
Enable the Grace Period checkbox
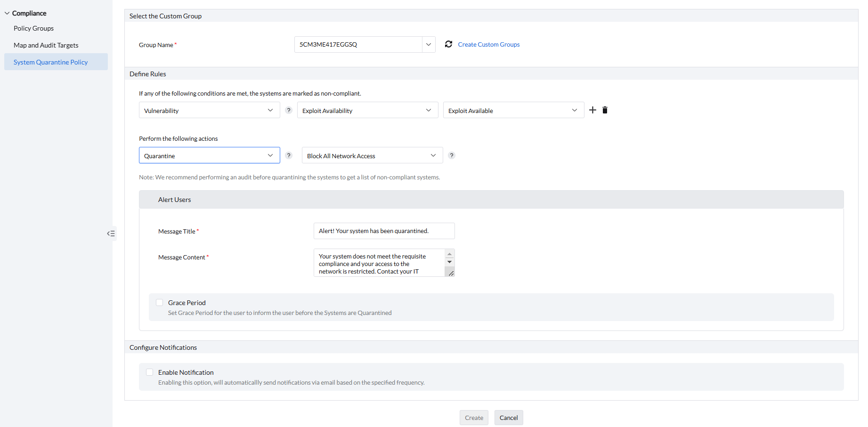[160, 303]
